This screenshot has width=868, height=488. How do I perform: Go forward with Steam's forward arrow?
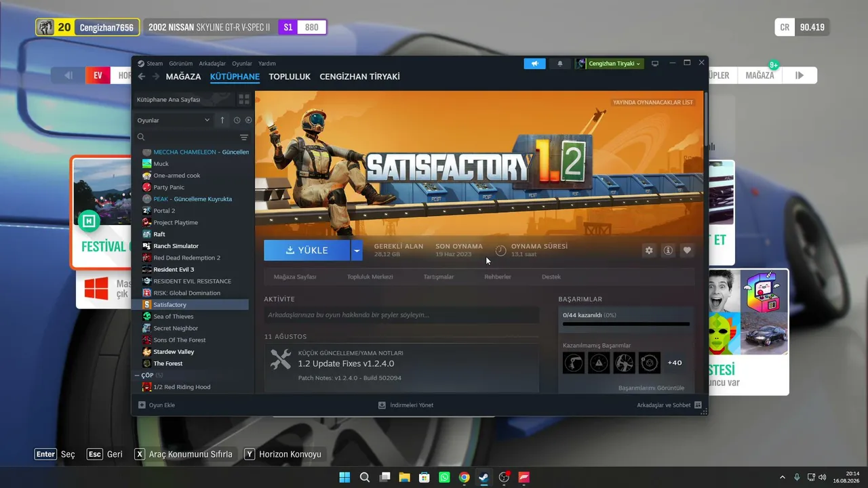pos(156,77)
